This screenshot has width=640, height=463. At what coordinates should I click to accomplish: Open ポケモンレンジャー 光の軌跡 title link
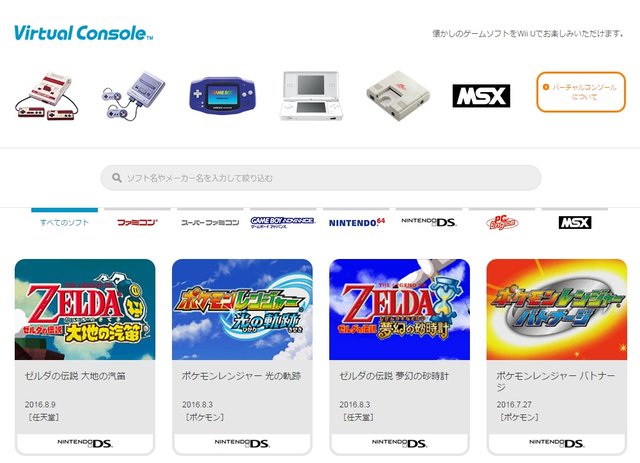pyautogui.click(x=241, y=376)
